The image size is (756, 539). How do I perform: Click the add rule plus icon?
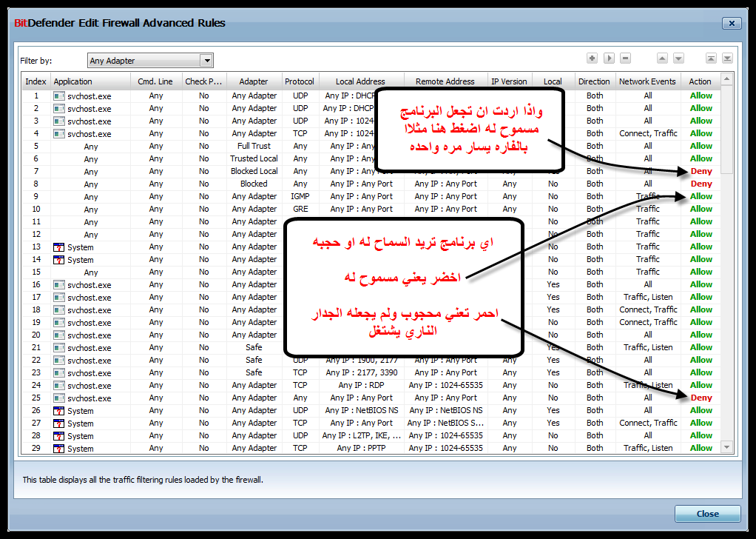click(592, 58)
